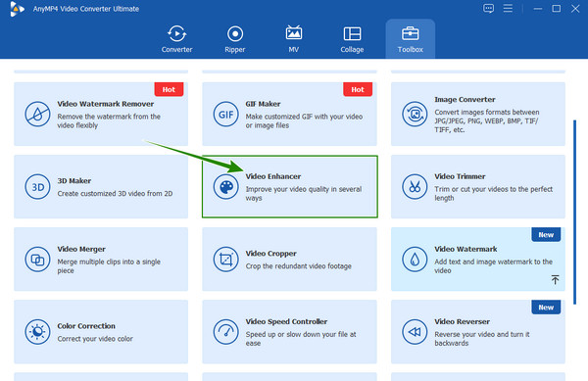Select the Toolbox tab
Screen dimensions: 588x381
[x=411, y=39]
